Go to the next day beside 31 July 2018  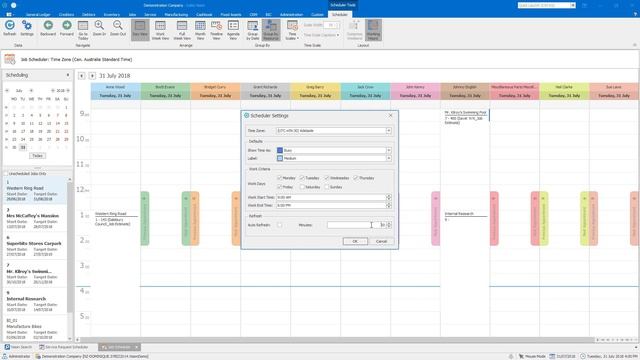(x=92, y=76)
